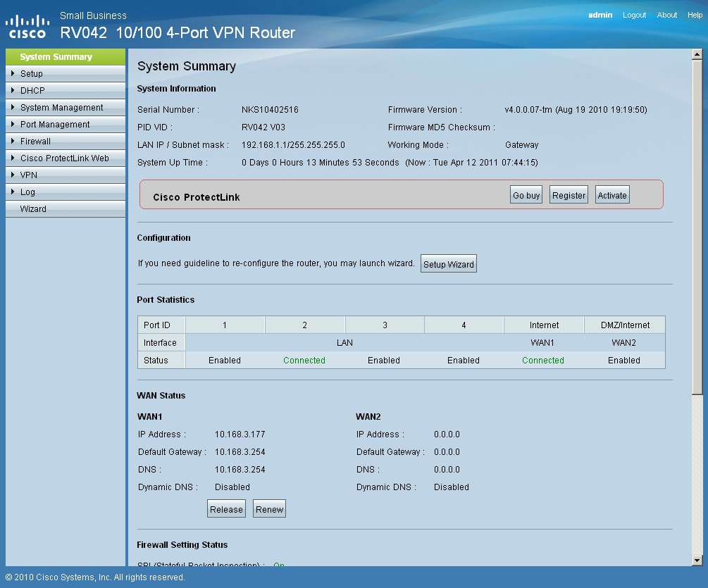Click the ProtectLink Register button

click(569, 195)
